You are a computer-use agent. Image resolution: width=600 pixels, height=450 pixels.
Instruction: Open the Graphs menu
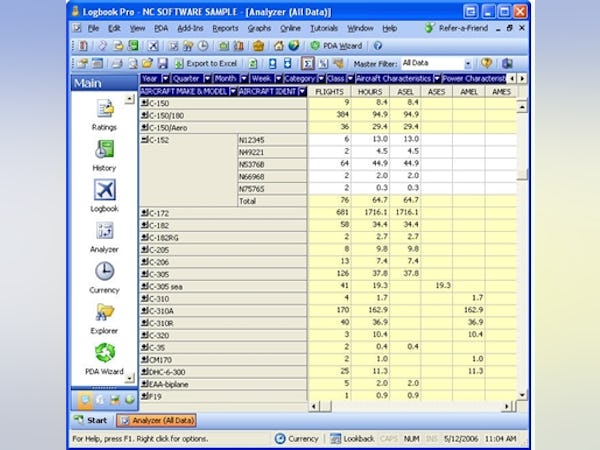pos(259,28)
